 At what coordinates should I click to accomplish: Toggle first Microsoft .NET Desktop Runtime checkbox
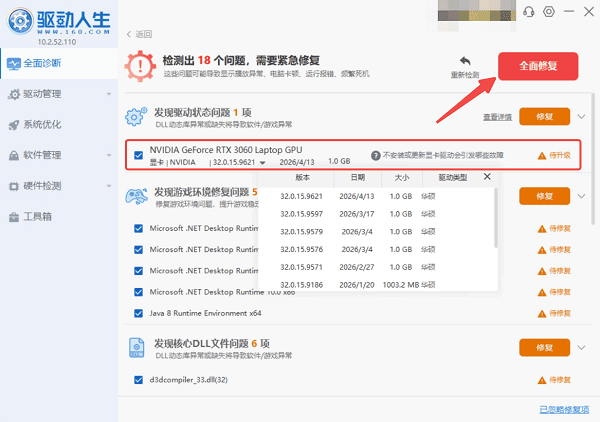click(x=139, y=228)
